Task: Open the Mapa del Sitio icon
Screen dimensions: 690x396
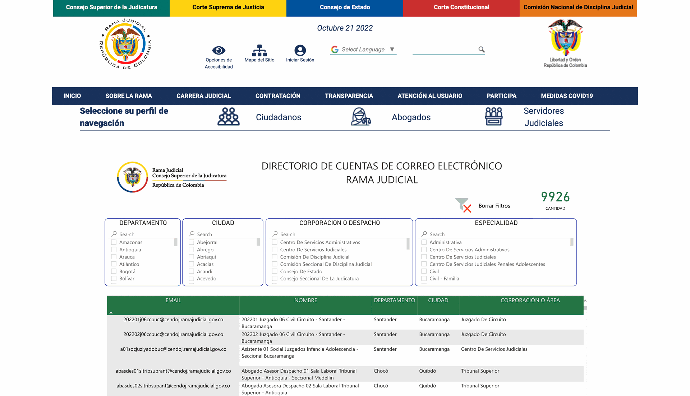Action: click(x=259, y=50)
